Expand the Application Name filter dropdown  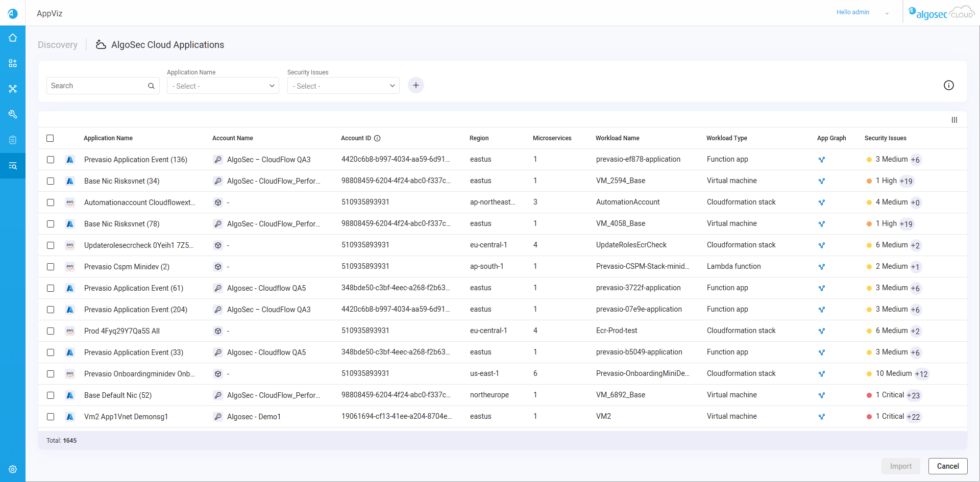[223, 86]
